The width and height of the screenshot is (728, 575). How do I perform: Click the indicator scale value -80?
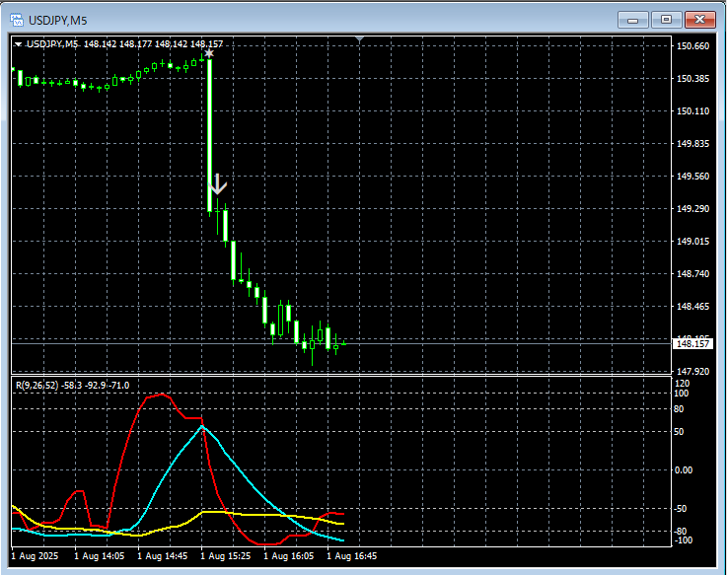(681, 532)
